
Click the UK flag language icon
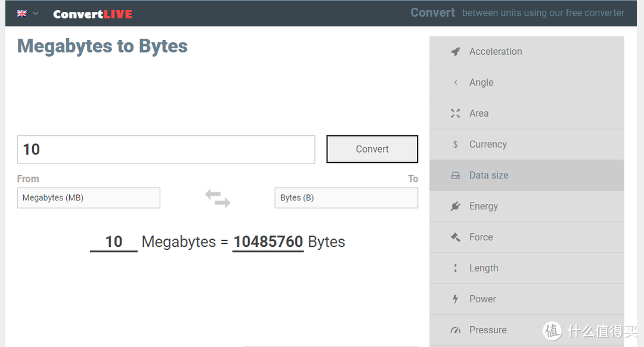tap(22, 13)
